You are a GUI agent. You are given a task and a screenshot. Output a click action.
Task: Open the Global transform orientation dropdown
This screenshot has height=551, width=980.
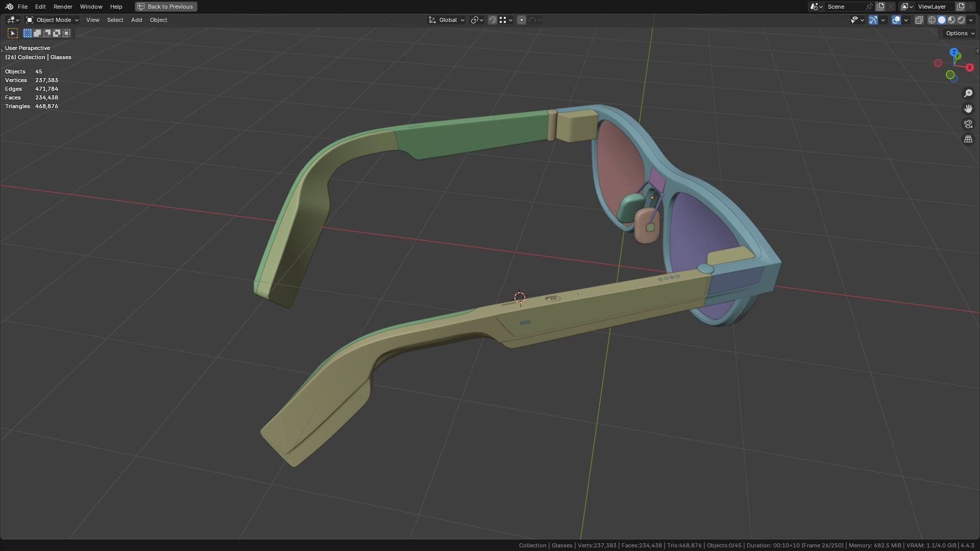pos(447,20)
